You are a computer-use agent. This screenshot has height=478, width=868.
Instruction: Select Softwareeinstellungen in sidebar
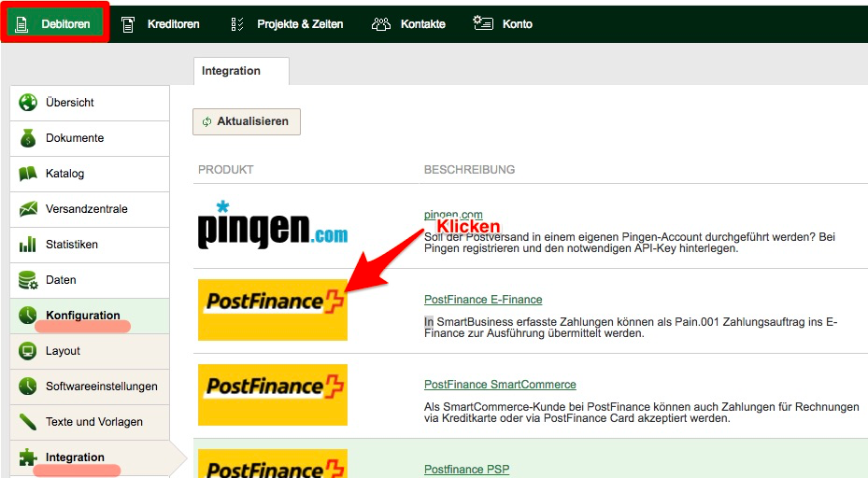point(90,387)
